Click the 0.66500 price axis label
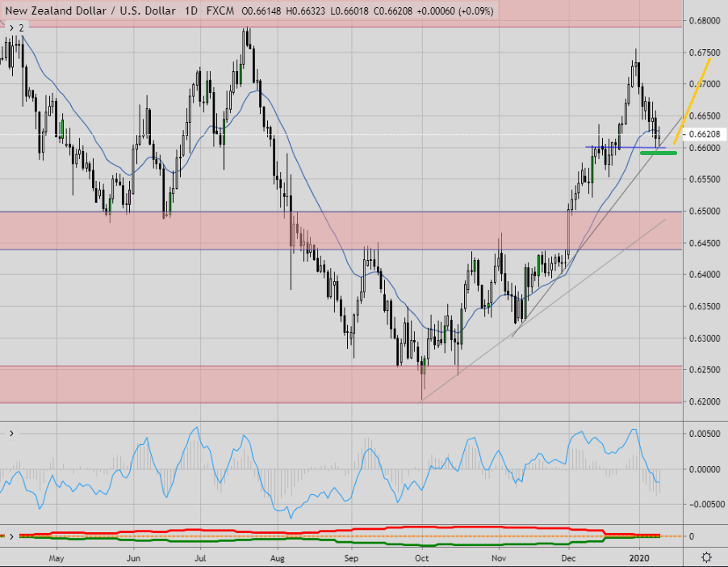 [x=705, y=115]
